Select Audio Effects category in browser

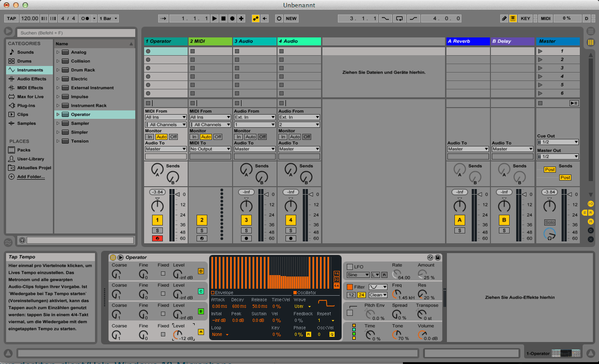[x=31, y=79]
